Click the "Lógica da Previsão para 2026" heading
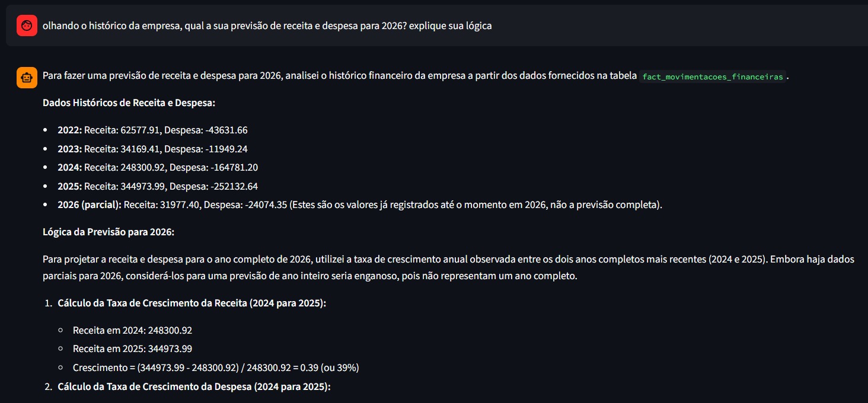 (x=108, y=232)
